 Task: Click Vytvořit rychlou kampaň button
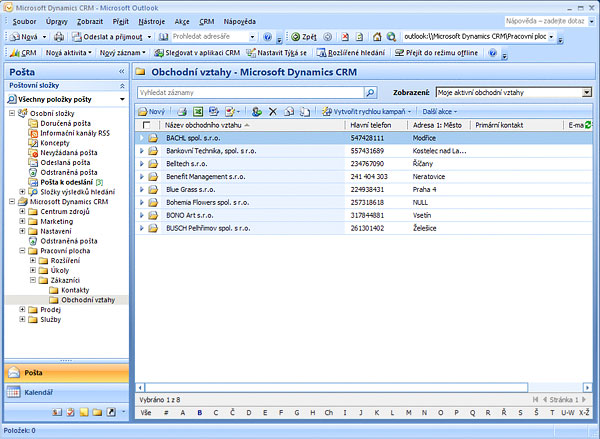coord(364,111)
